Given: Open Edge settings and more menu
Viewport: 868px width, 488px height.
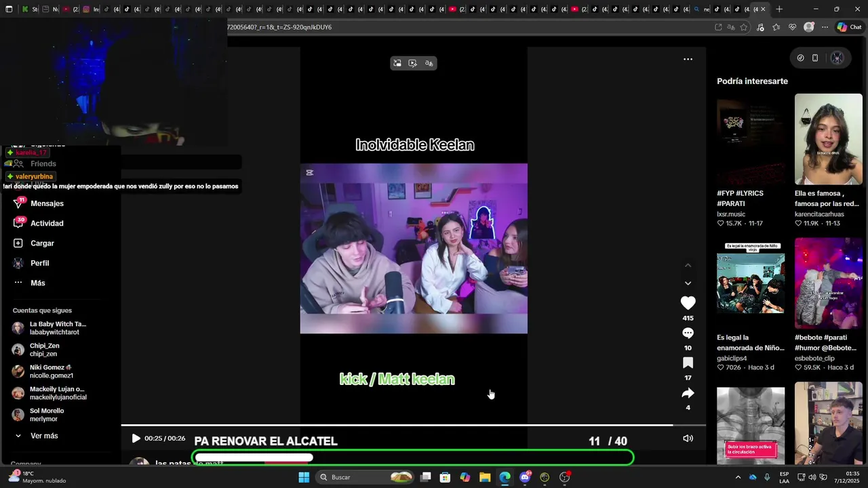Looking at the screenshot, I should tap(825, 27).
